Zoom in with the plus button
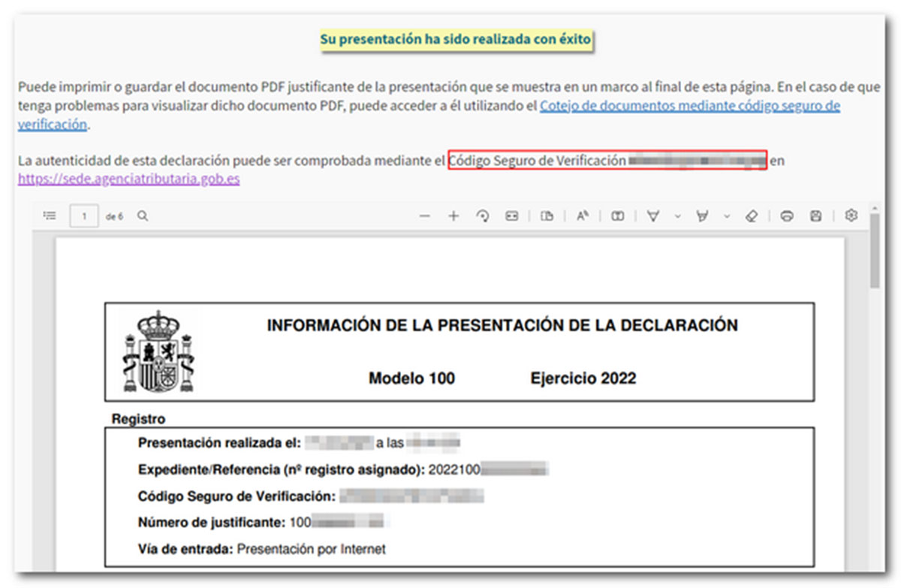901x588 pixels. (x=454, y=216)
